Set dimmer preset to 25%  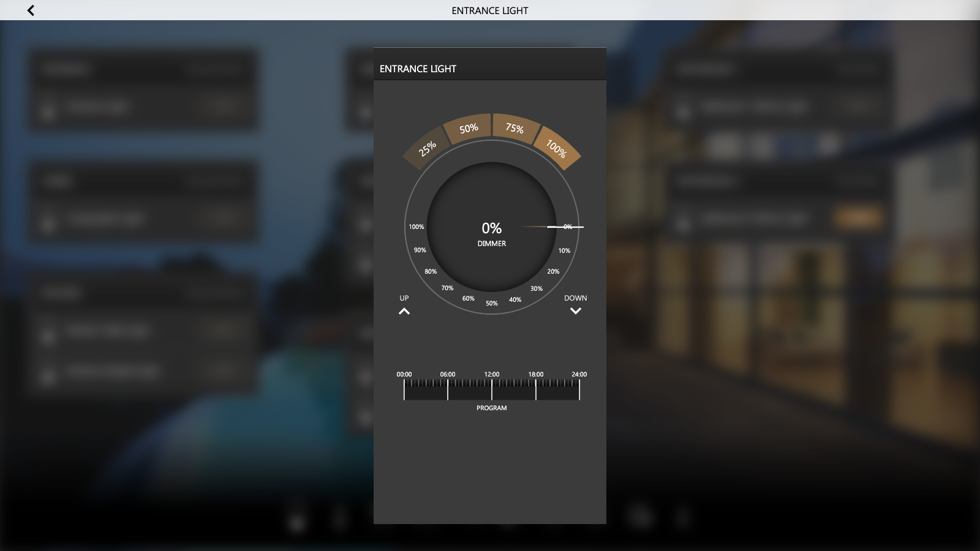tap(426, 148)
